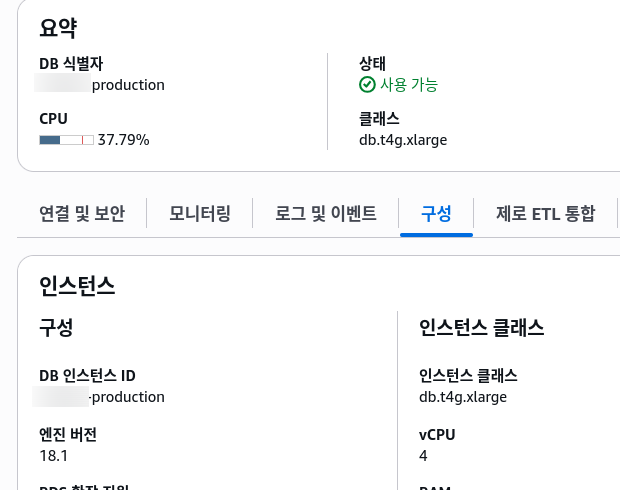This screenshot has height=490, width=620.
Task: Click the 상태 label in summary
Action: tap(372, 62)
